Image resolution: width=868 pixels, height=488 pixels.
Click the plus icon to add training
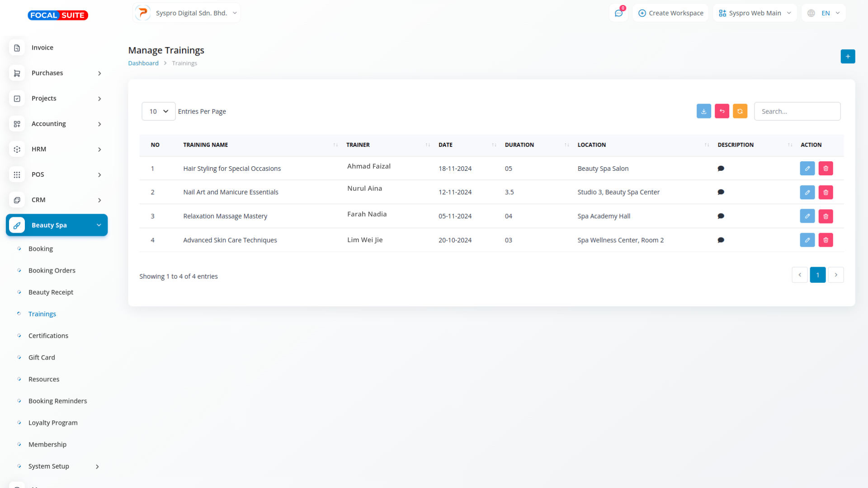(x=848, y=56)
